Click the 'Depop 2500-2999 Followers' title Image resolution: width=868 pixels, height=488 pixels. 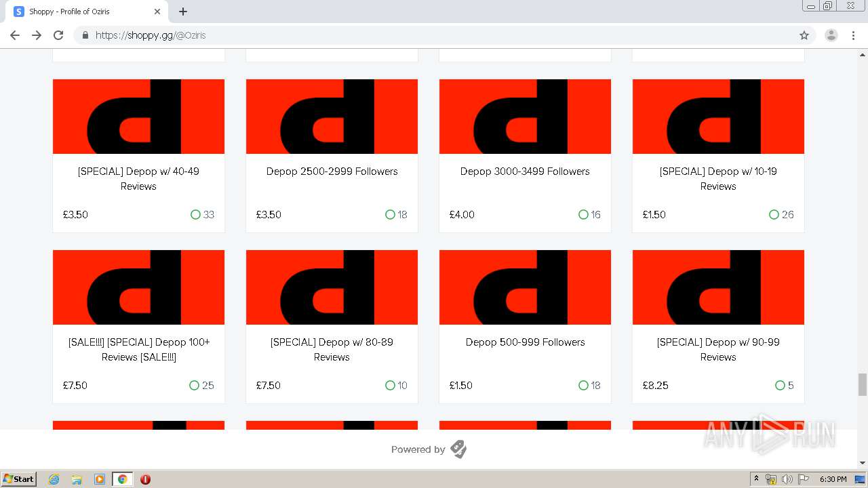[332, 171]
